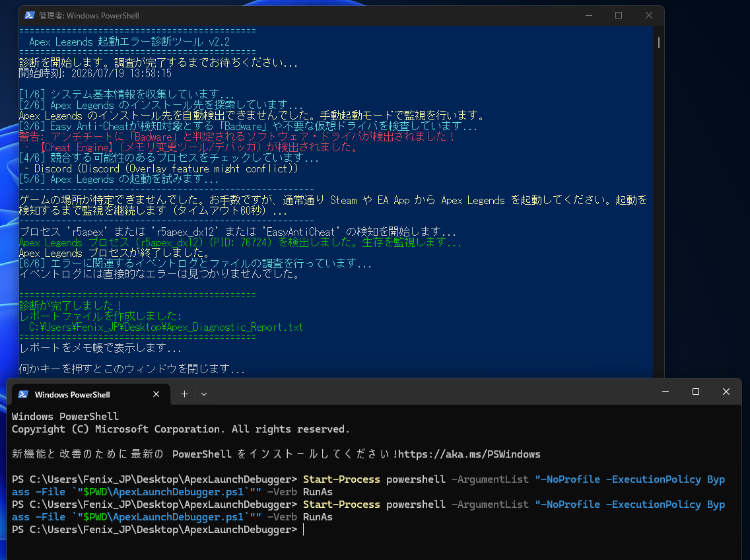Image resolution: width=750 pixels, height=560 pixels.
Task: Click the red Cheat Engine detection line
Action: 191,147
